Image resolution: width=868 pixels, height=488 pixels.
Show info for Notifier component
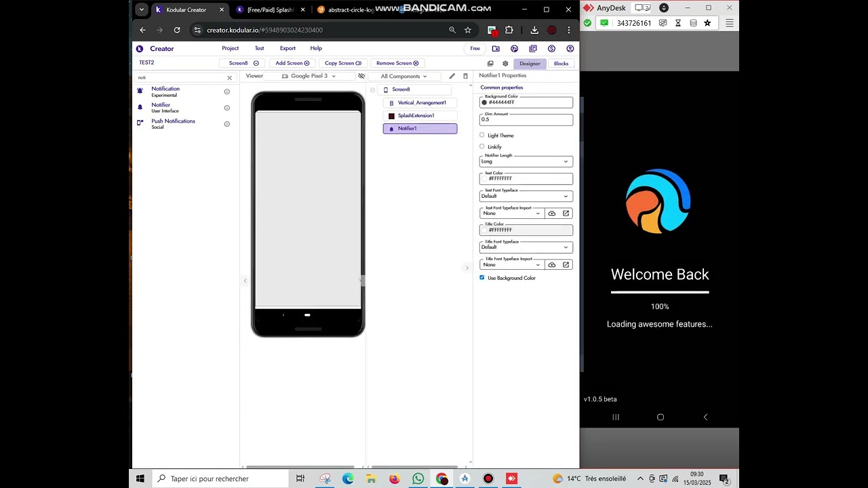pos(227,108)
